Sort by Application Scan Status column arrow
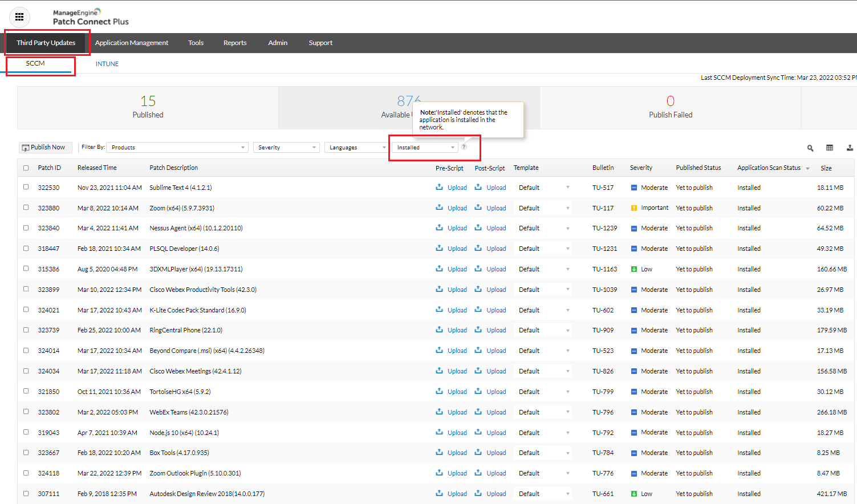The height and width of the screenshot is (504, 857). (807, 169)
